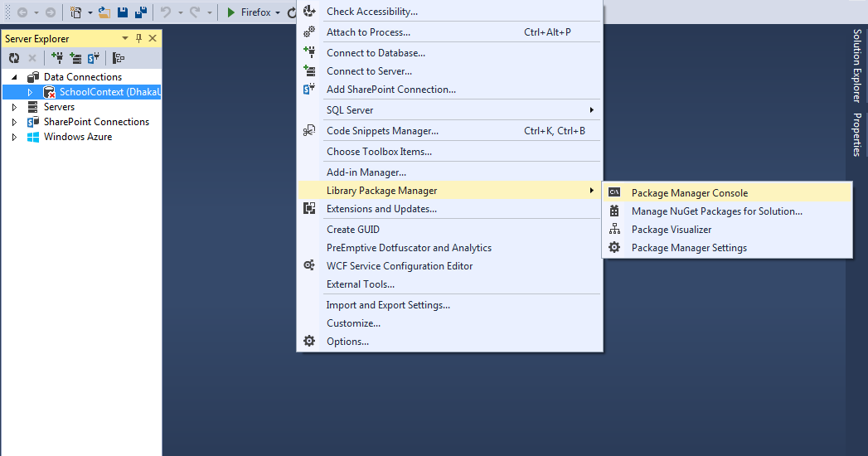Click the Navigate Backward arrow icon
The height and width of the screenshot is (456, 868).
tap(22, 12)
